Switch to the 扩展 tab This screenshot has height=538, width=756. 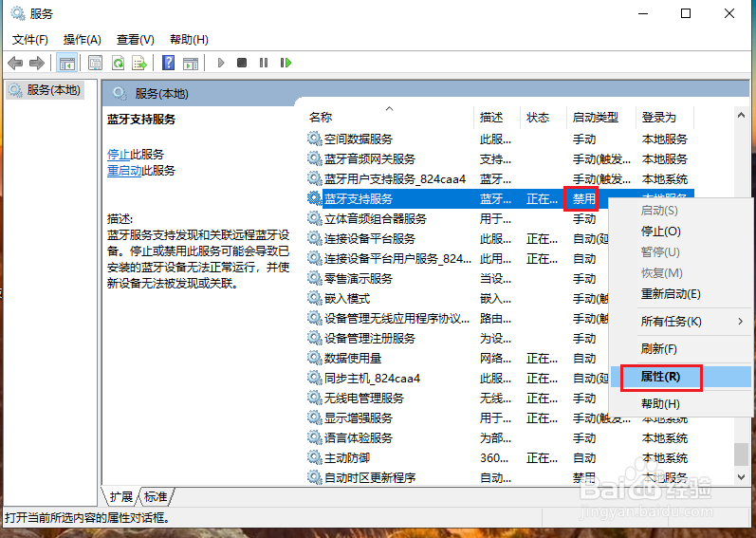120,496
